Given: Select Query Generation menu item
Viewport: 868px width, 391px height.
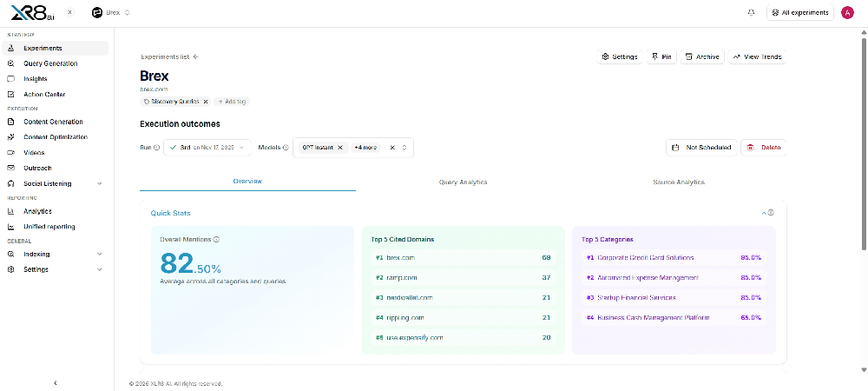Looking at the screenshot, I should coord(56,63).
